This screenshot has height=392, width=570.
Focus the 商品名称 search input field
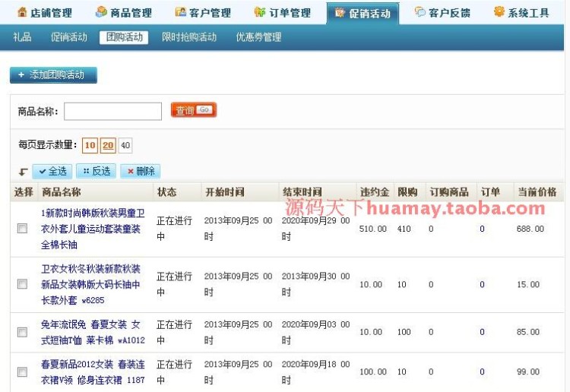coord(112,111)
